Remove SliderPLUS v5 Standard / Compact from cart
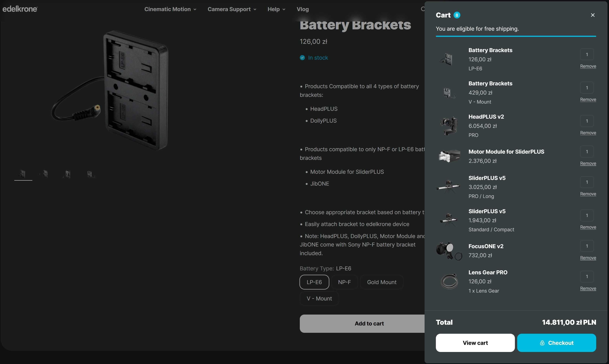 [x=588, y=227]
